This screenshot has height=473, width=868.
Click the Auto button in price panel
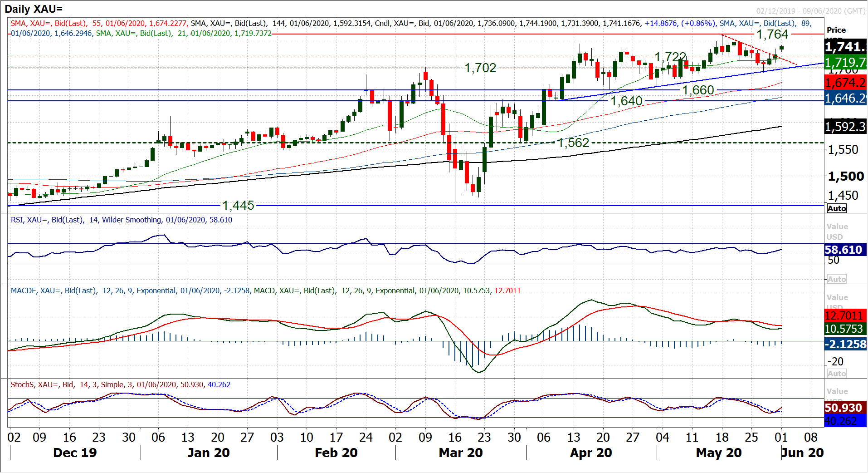point(837,208)
